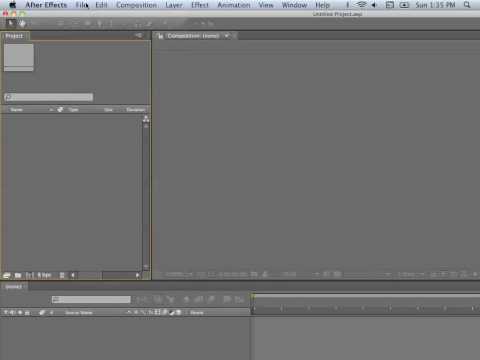This screenshot has height=360, width=480.
Task: Click the current time indicator on timeline ruler
Action: coord(253,296)
